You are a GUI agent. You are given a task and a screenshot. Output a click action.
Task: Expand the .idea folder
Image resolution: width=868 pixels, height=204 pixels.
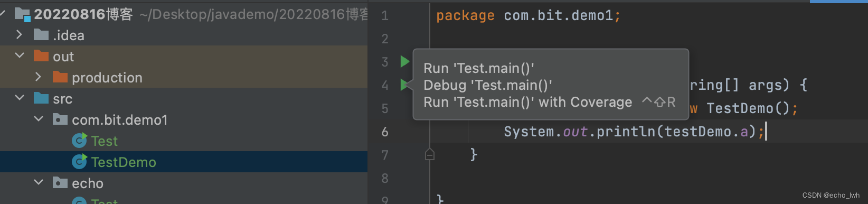[20, 35]
